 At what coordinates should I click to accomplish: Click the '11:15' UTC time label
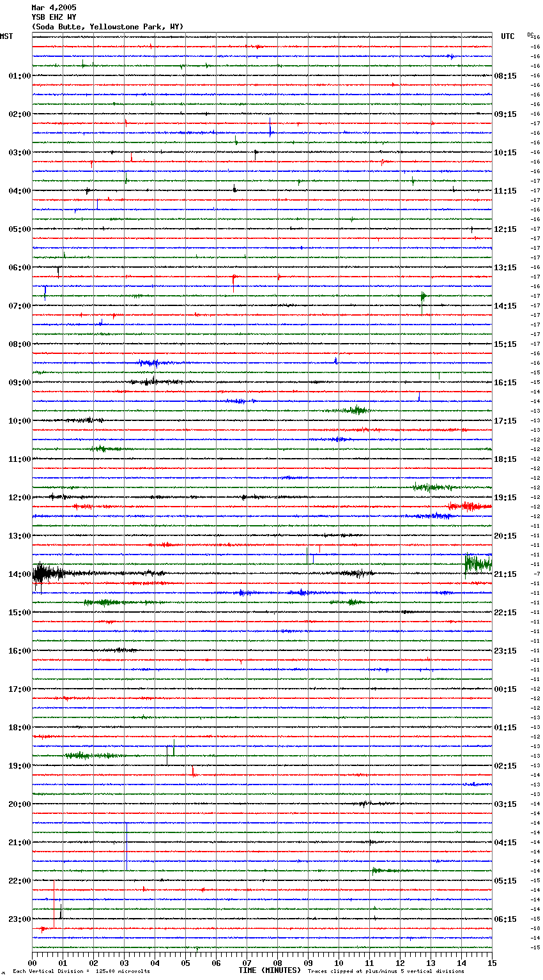tap(505, 191)
